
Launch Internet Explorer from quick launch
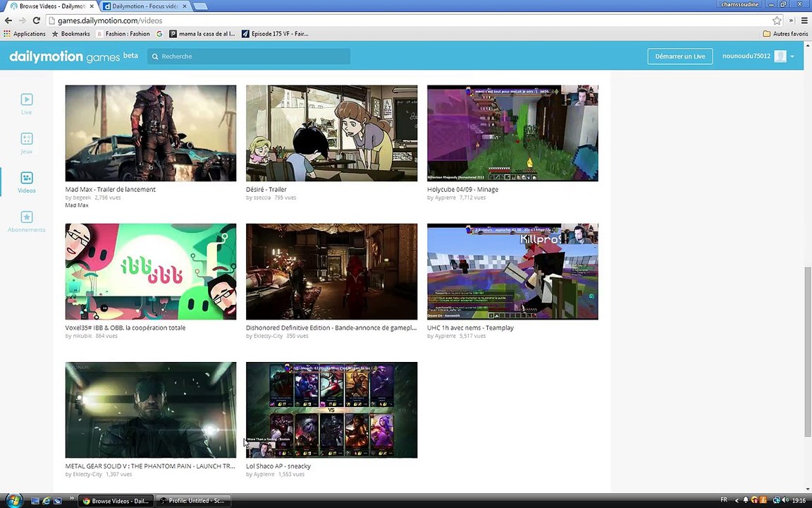tap(46, 501)
